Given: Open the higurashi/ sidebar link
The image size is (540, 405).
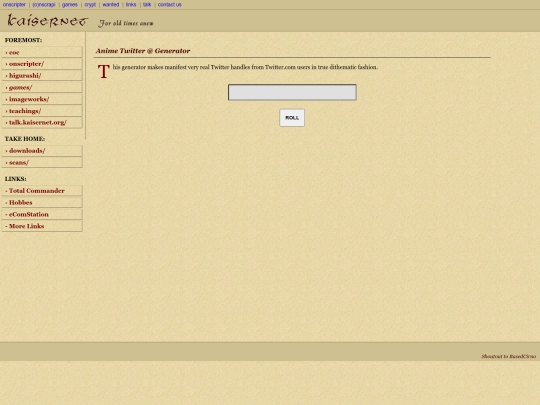Looking at the screenshot, I should pyautogui.click(x=42, y=75).
